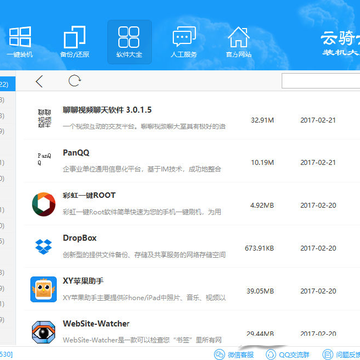
Task: Click the 39.05MB file size
Action: [x=260, y=291]
